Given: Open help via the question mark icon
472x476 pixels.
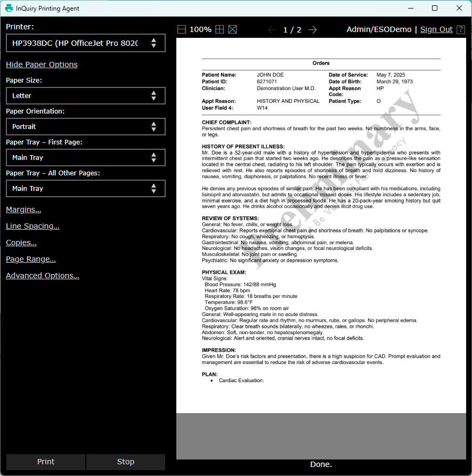Looking at the screenshot, I should [x=461, y=30].
